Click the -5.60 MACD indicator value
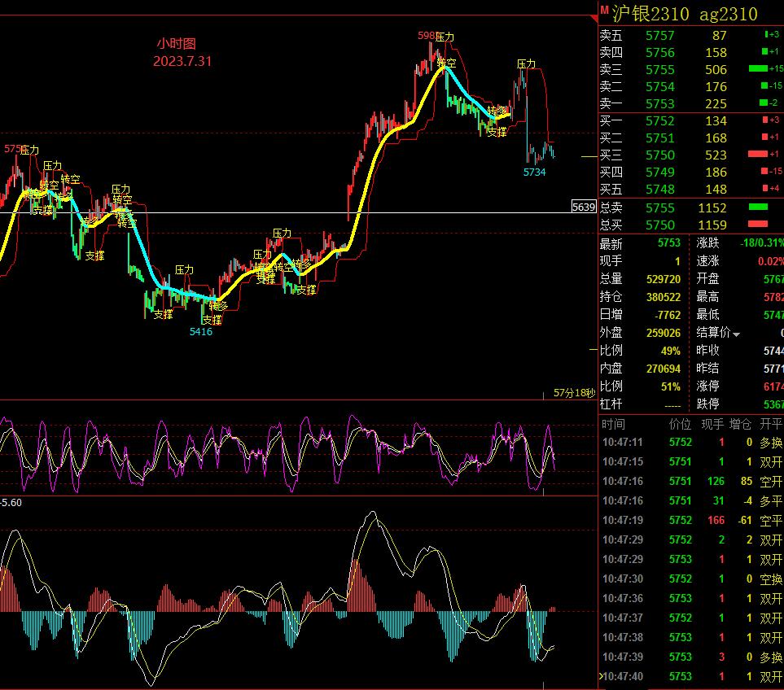Image resolution: width=784 pixels, height=690 pixels. tap(11, 503)
